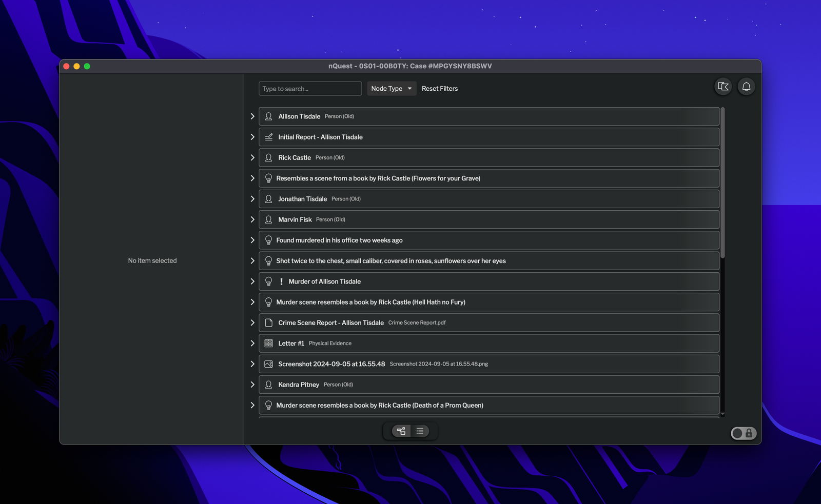Select the Hell Hath no Fury entry
Screen dimensions: 821x504
[x=489, y=302]
